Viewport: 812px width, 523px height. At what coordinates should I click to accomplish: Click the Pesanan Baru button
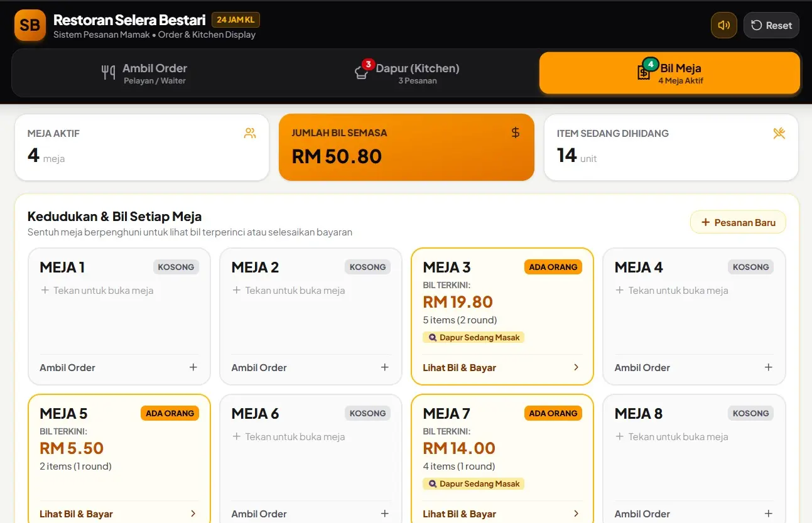tap(738, 222)
